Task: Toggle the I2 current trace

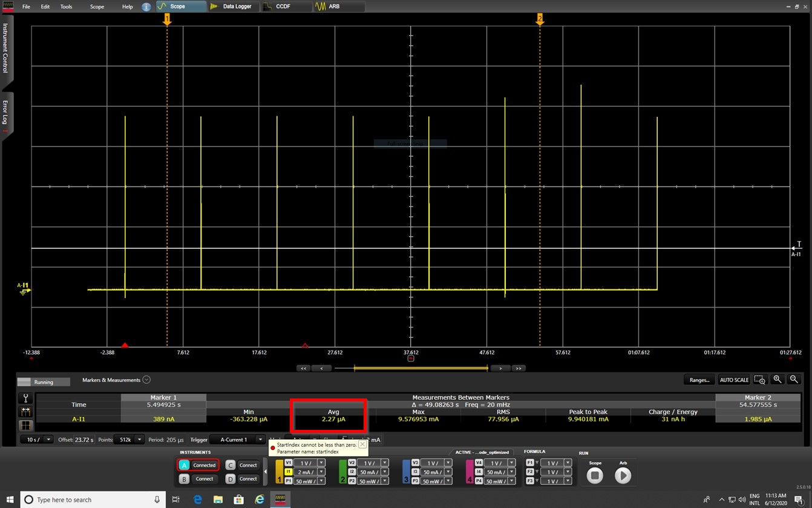Action: point(352,472)
